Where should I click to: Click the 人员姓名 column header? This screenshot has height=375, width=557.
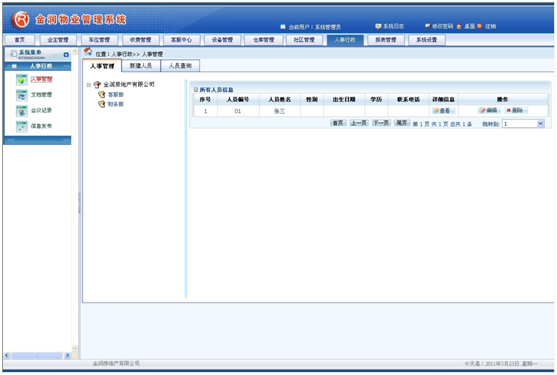point(280,99)
